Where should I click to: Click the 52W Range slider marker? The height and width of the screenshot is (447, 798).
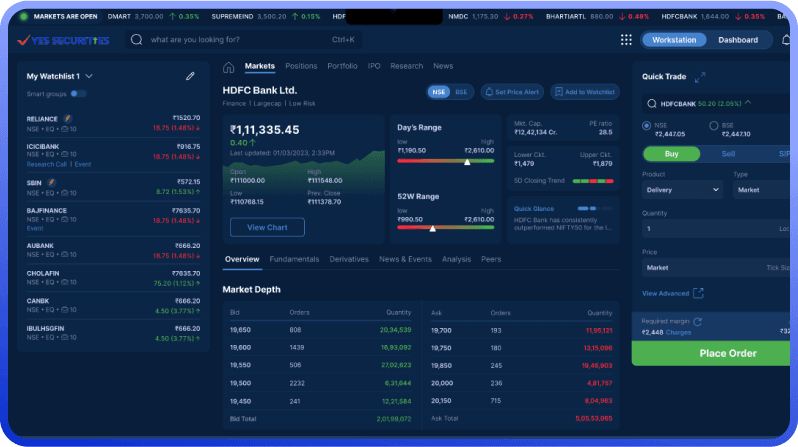pos(432,228)
